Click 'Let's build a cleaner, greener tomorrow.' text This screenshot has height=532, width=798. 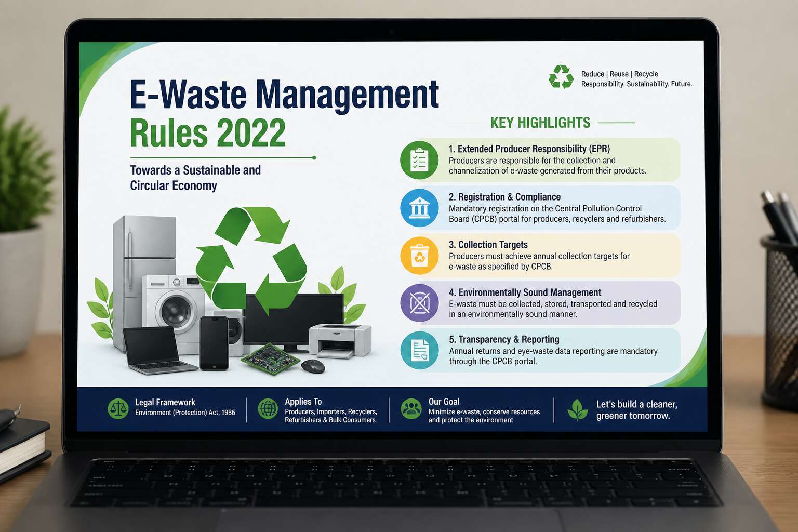637,410
